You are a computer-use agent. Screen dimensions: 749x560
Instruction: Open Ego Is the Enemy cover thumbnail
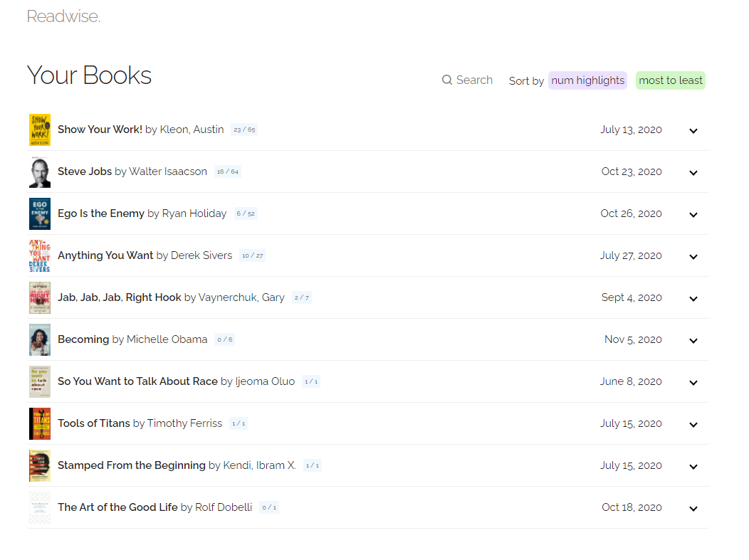[x=40, y=214]
